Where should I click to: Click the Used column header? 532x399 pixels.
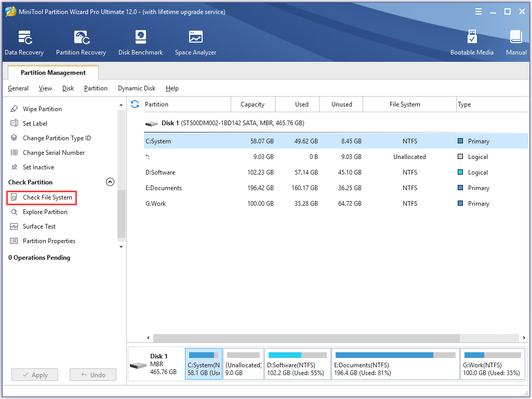click(297, 104)
